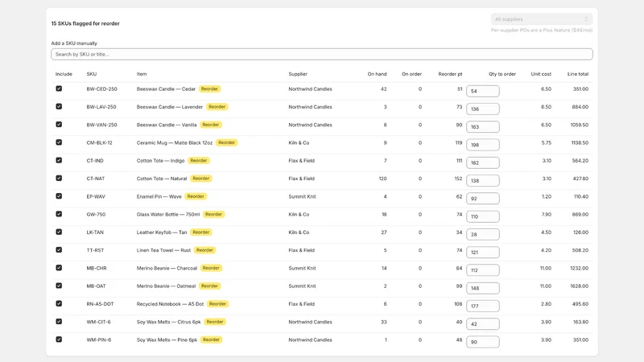
Task: Click the Include column header
Action: [x=64, y=74]
